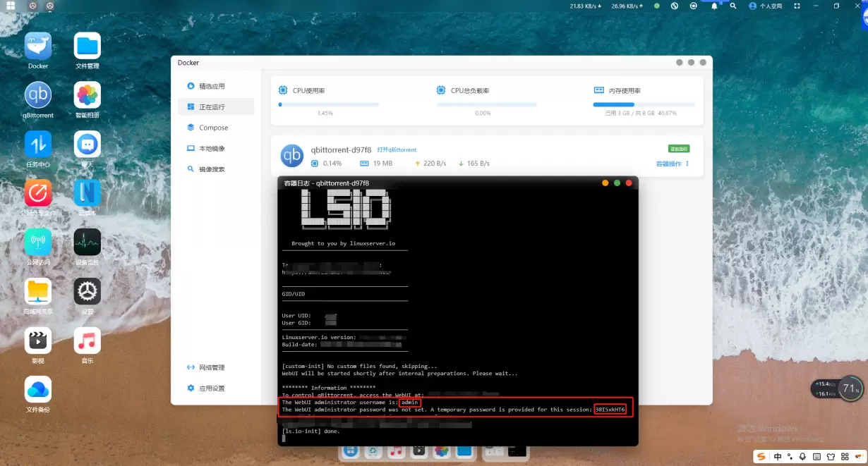The image size is (868, 466).
Task: Open 网络管理 network management
Action: point(212,367)
